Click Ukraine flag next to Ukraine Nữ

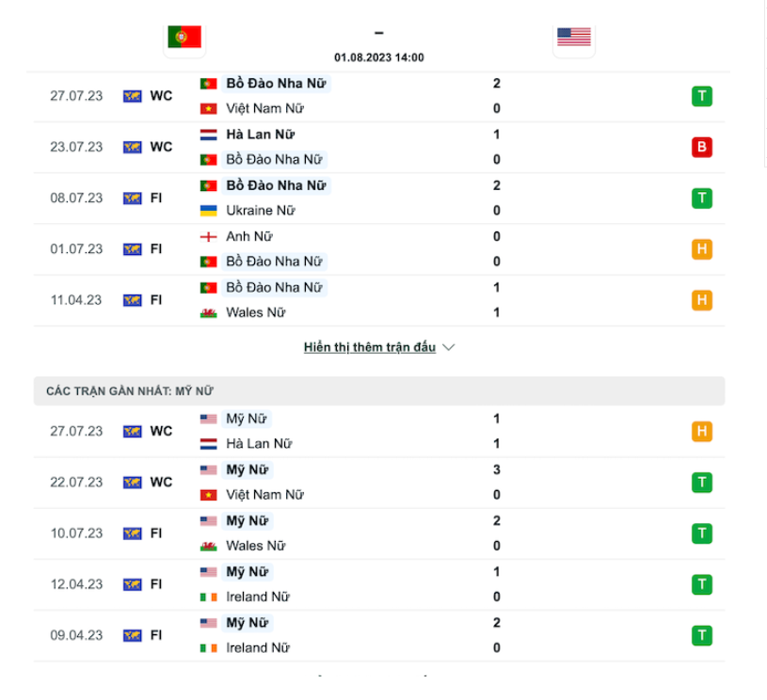pos(208,211)
